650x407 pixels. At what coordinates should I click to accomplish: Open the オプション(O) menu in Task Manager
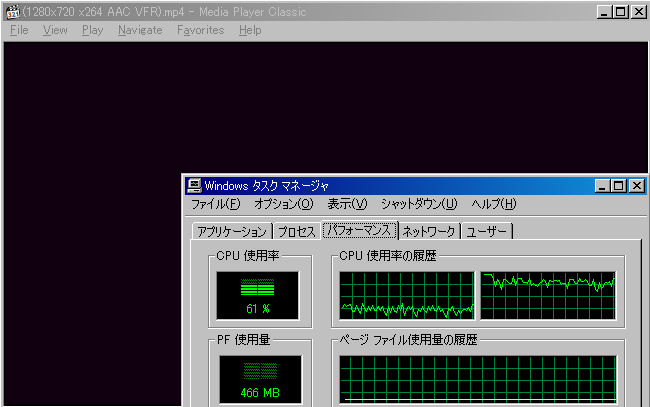tap(284, 204)
